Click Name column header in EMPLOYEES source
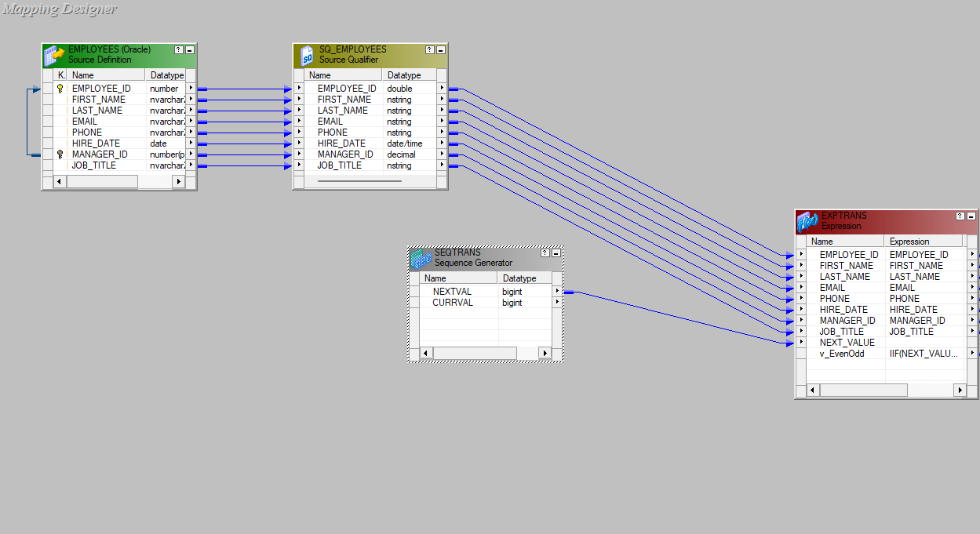980x534 pixels. 107,75
